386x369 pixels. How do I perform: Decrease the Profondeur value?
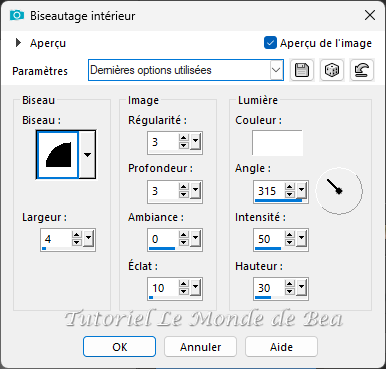[184, 195]
